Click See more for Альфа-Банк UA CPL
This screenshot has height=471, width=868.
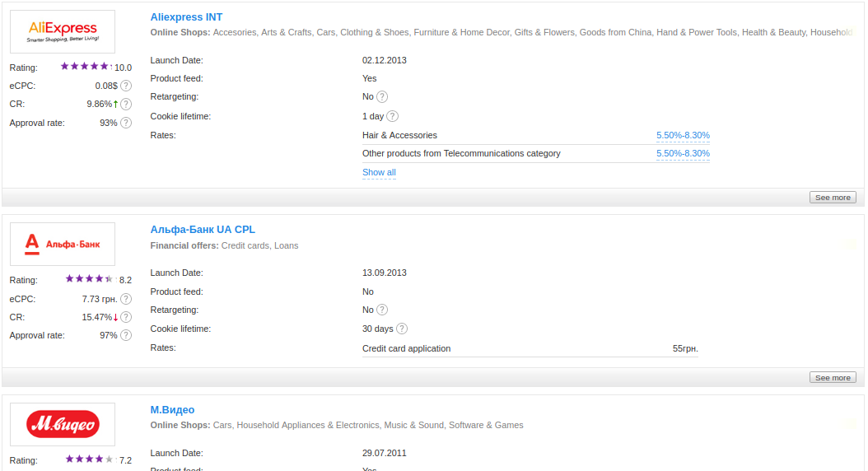[833, 377]
